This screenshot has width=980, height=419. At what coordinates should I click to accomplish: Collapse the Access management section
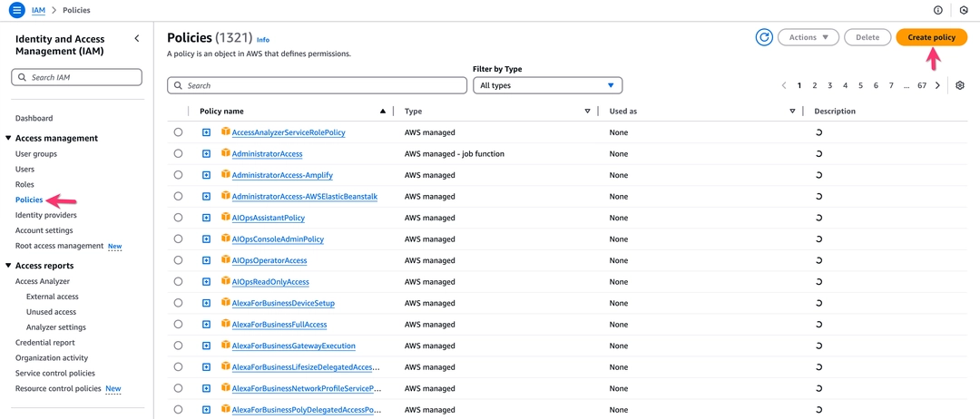click(x=8, y=138)
